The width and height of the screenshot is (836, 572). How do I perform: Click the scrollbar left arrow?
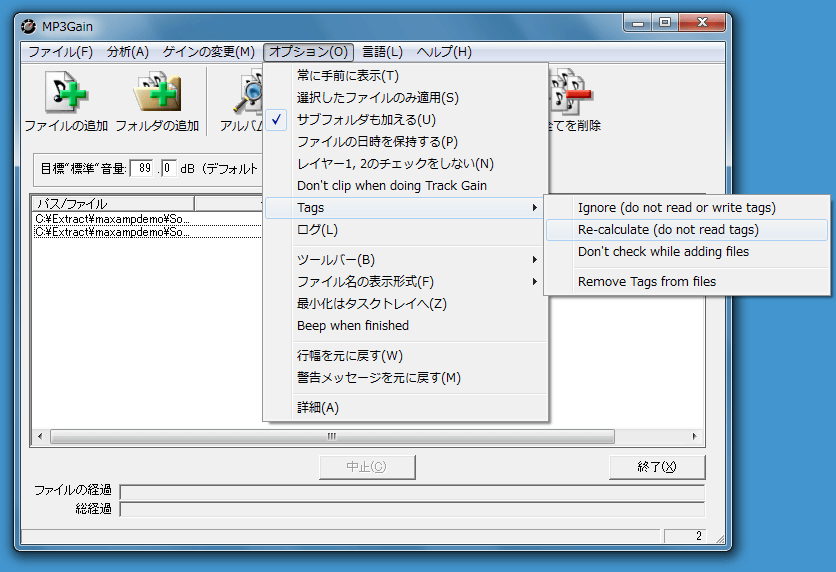click(x=40, y=437)
